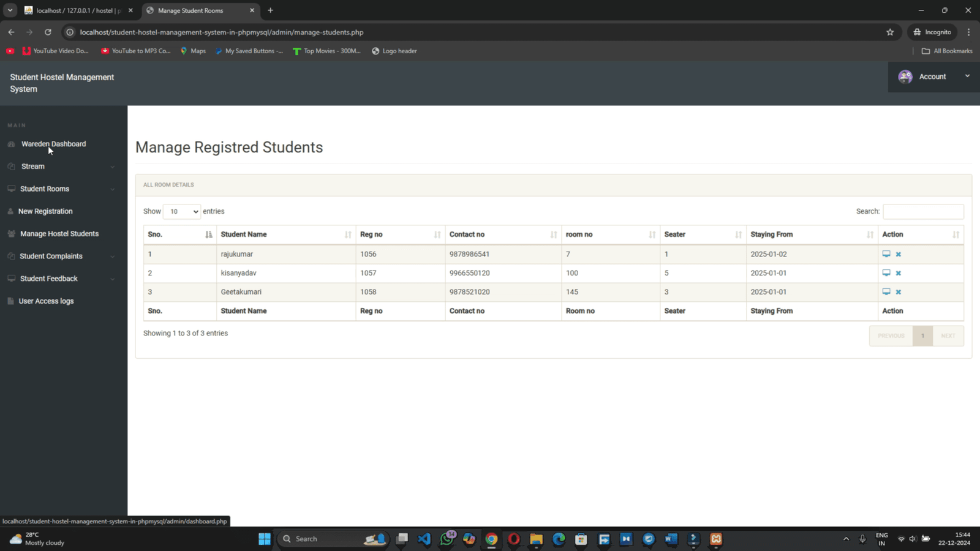Click the New Registration sidebar icon
The height and width of the screenshot is (551, 980).
(x=11, y=211)
